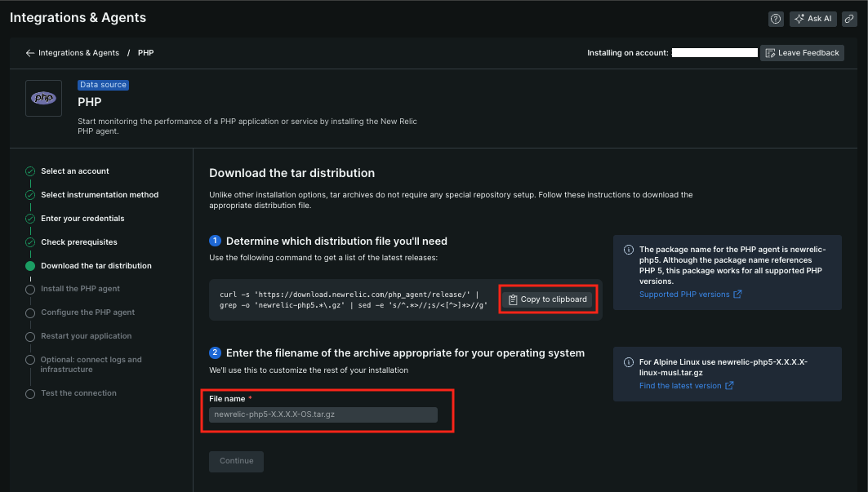Viewport: 868px width, 492px height.
Task: Click the Determine which distribution file heading
Action: [336, 242]
